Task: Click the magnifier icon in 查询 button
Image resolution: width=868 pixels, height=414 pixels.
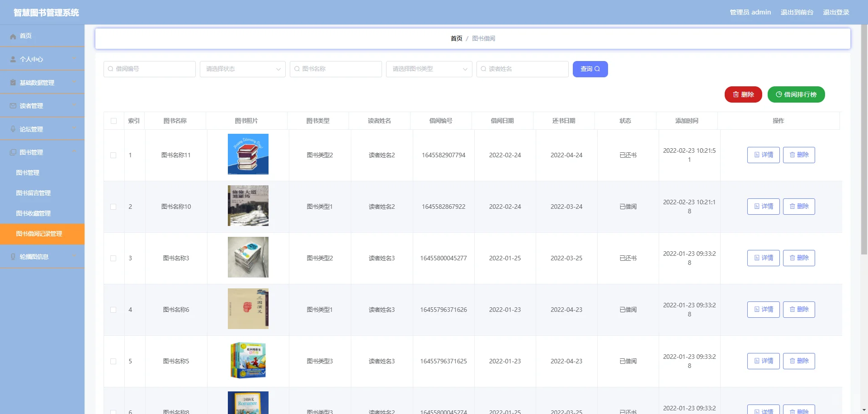Action: pos(598,69)
